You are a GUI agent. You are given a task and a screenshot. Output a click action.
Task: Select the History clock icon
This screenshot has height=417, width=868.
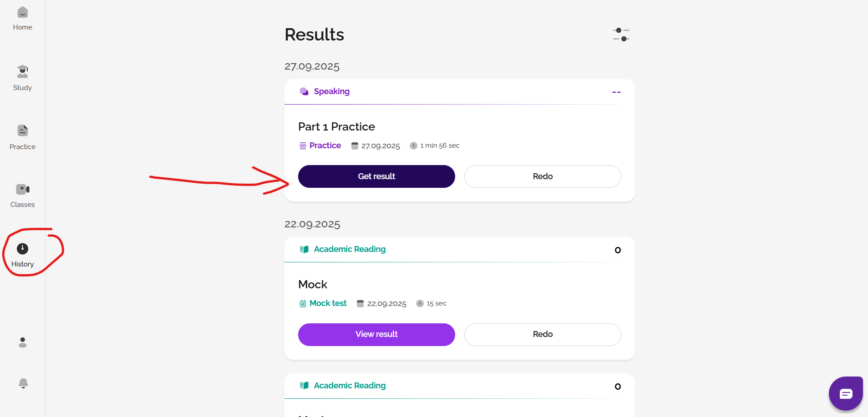[x=22, y=249]
